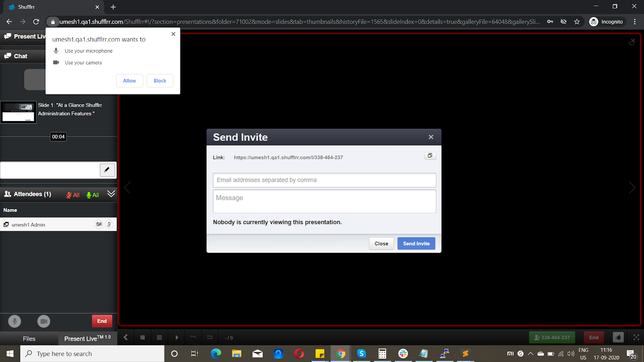Select the Slide 1 thumbnail
This screenshot has height=362, width=644.
click(18, 112)
